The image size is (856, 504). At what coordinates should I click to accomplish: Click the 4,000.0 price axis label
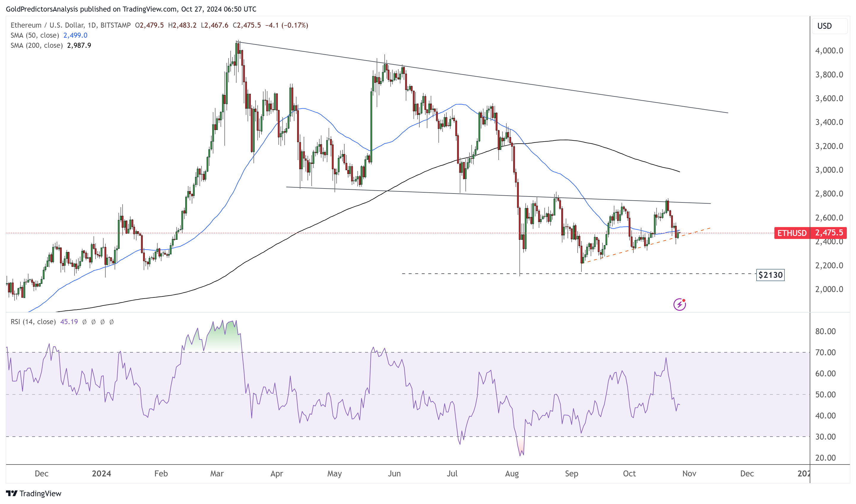pos(829,50)
